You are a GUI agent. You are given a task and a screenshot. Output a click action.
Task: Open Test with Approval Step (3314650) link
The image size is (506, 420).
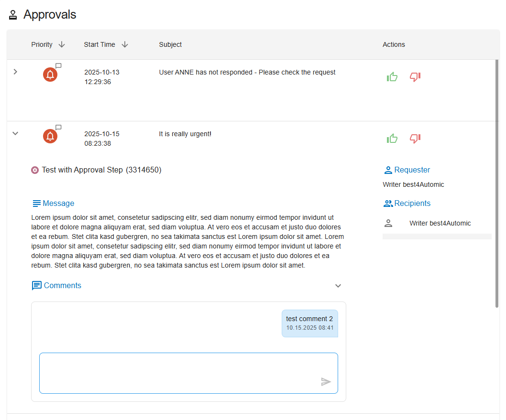(101, 170)
